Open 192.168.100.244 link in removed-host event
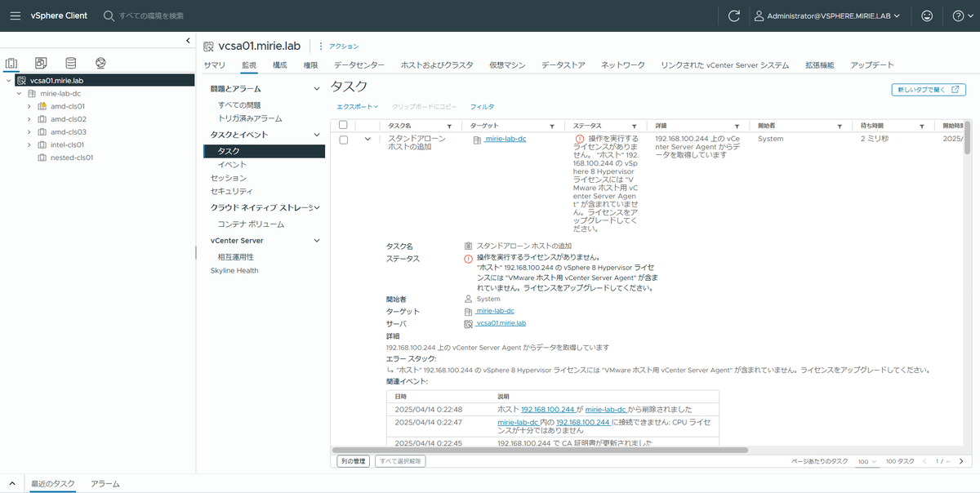This screenshot has width=980, height=493. [549, 409]
